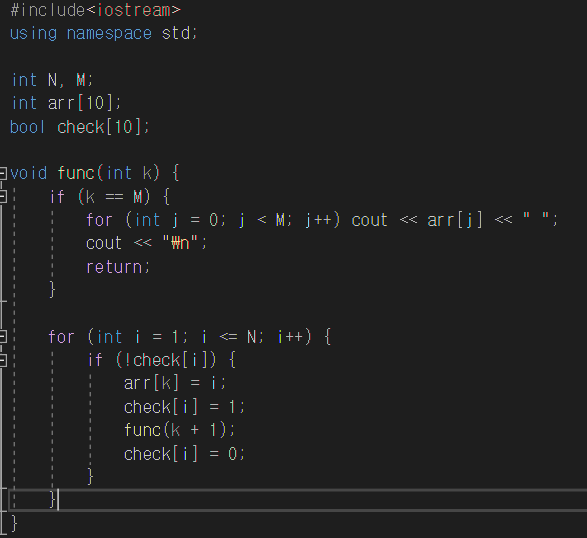Click the 'check[i] = 0;' line
The image size is (587, 538).
(x=184, y=454)
